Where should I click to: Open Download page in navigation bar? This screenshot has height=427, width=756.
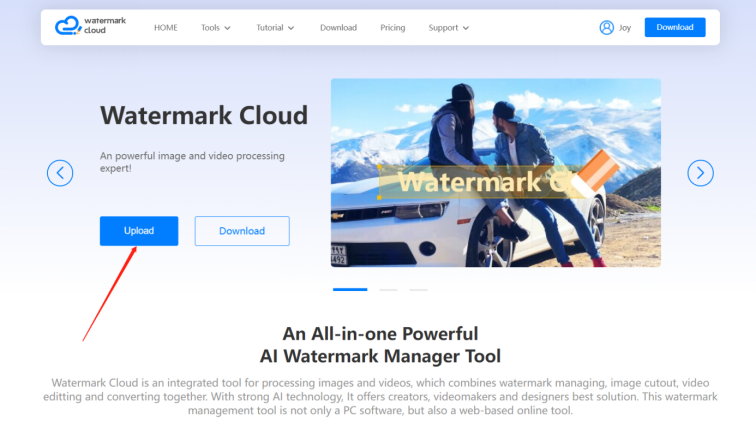[338, 28]
